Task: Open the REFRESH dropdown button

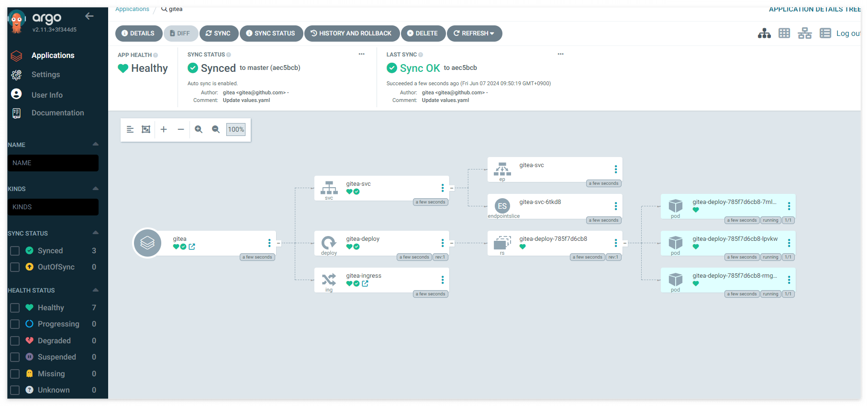Action: tap(474, 34)
